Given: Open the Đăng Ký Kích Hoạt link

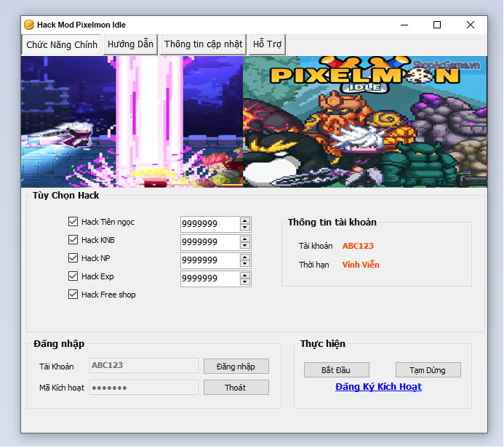Looking at the screenshot, I should (378, 387).
